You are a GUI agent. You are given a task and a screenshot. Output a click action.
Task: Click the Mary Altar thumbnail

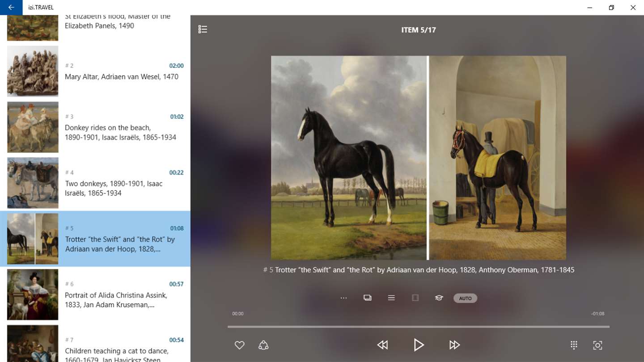coord(33,71)
